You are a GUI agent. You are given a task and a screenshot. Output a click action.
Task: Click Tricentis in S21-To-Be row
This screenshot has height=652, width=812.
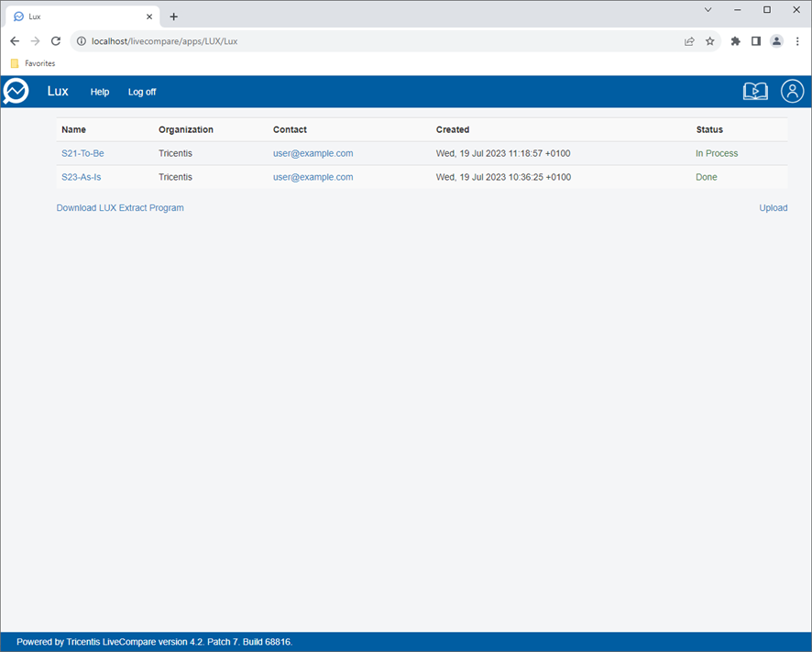(176, 153)
